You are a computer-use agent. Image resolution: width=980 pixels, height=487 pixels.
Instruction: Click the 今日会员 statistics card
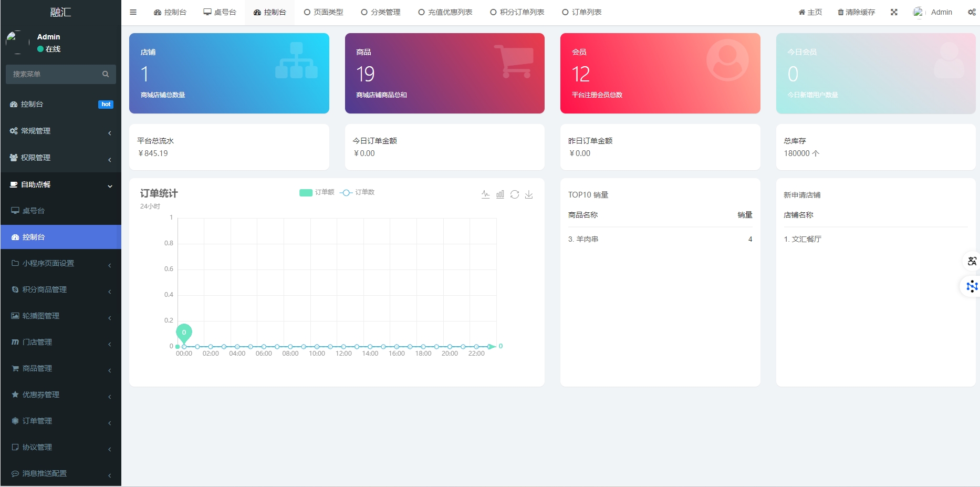tap(876, 73)
